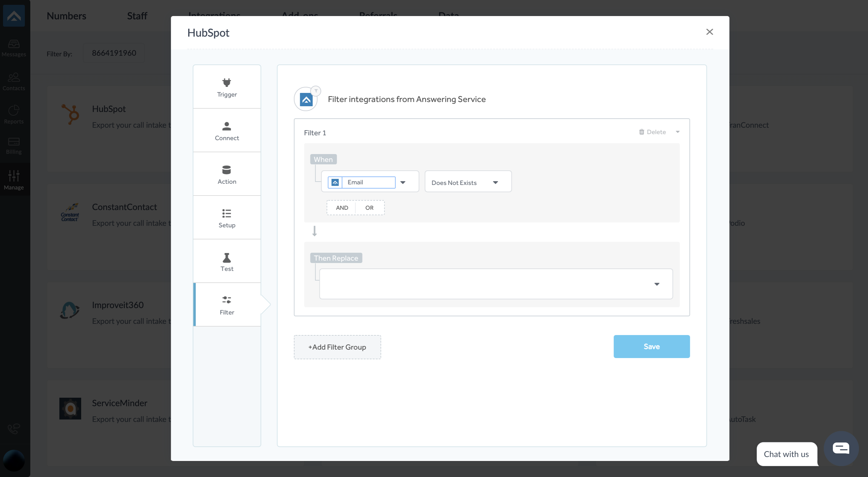
Task: Click the Connect person icon
Action: click(227, 126)
